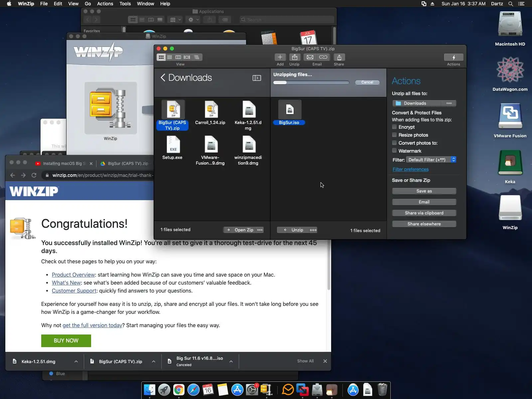Open the WinZip menu bar menu
Viewport: 532px width, 399px height.
pos(26,4)
